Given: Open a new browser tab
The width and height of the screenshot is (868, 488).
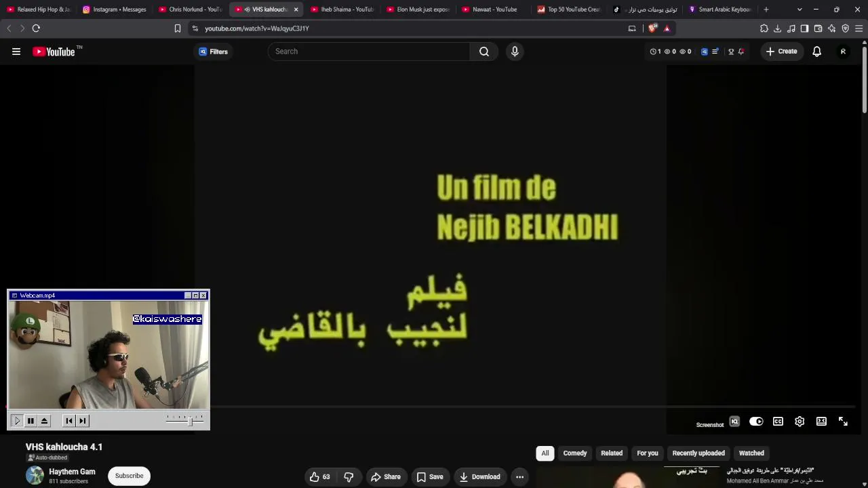Looking at the screenshot, I should point(766,9).
